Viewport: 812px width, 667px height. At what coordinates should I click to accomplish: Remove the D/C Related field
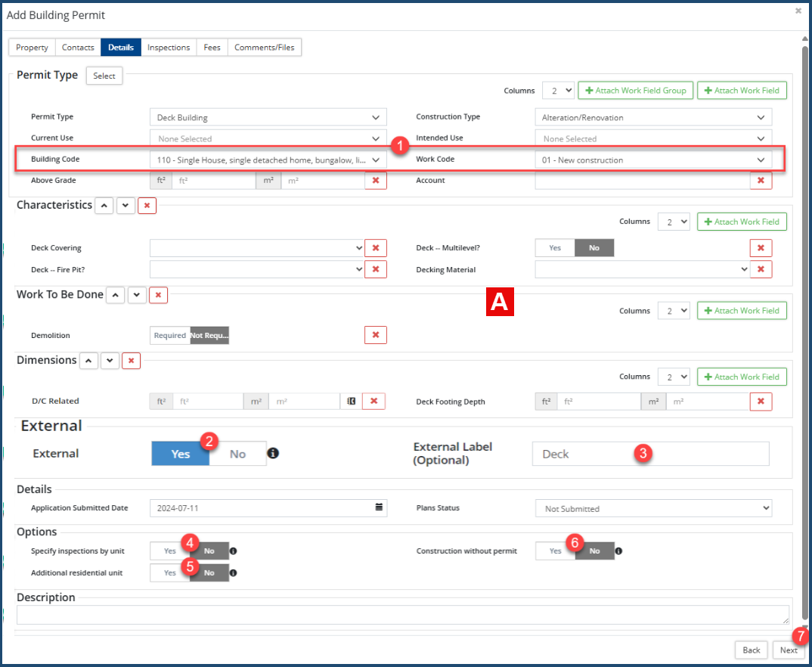pyautogui.click(x=374, y=402)
